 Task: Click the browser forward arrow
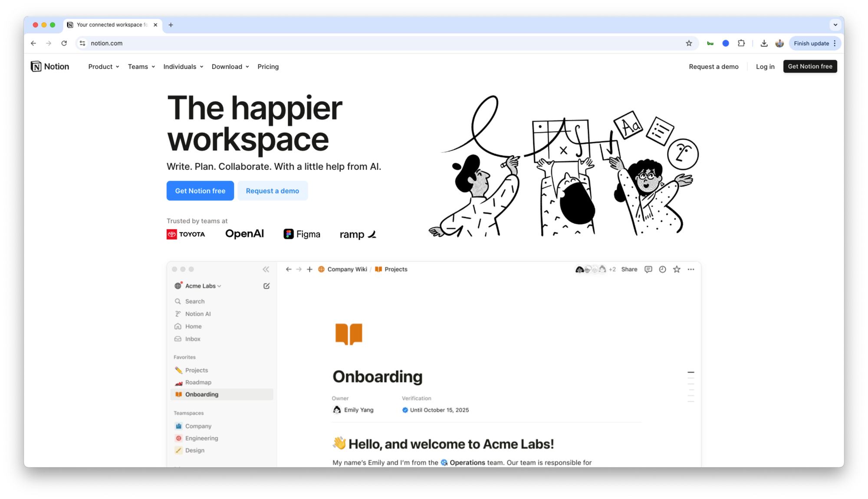pyautogui.click(x=49, y=43)
